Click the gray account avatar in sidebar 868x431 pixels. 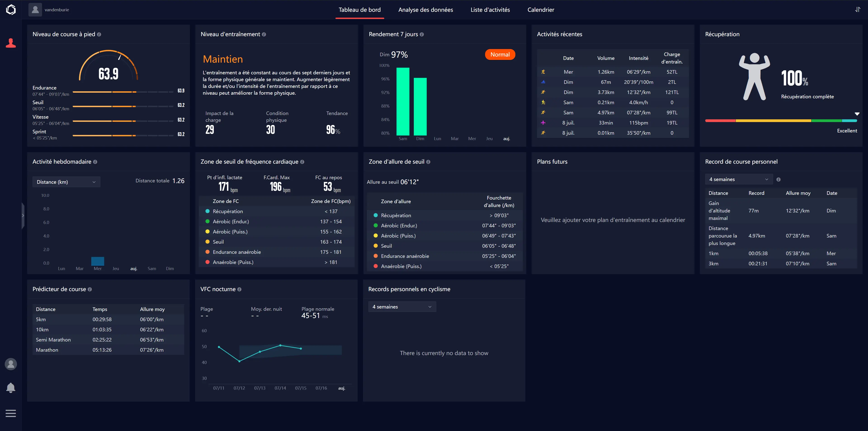point(11,364)
